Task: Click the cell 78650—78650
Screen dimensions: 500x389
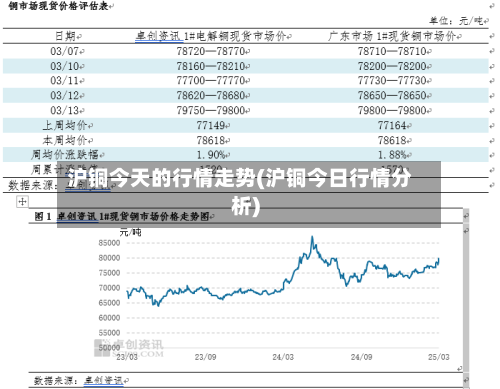Action: click(392, 96)
